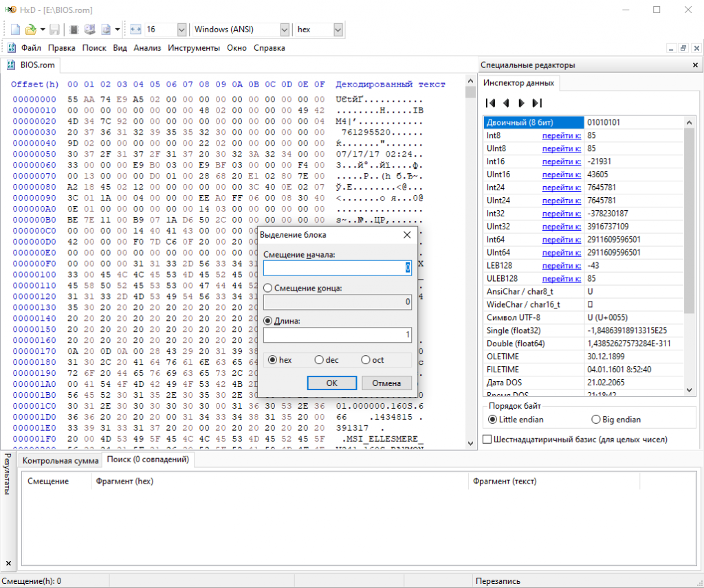Viewport: 704px width, 588px height.
Task: Click the Open disk icon in toolbar
Action: [x=90, y=30]
